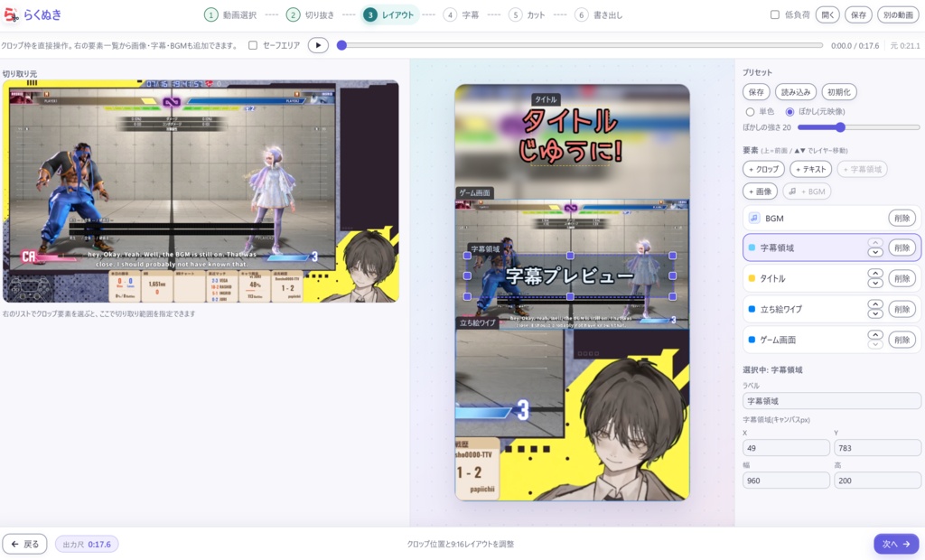Screen dimensions: 925x560
Task: Click the 字幕領域 light-blue color marker
Action: point(752,247)
